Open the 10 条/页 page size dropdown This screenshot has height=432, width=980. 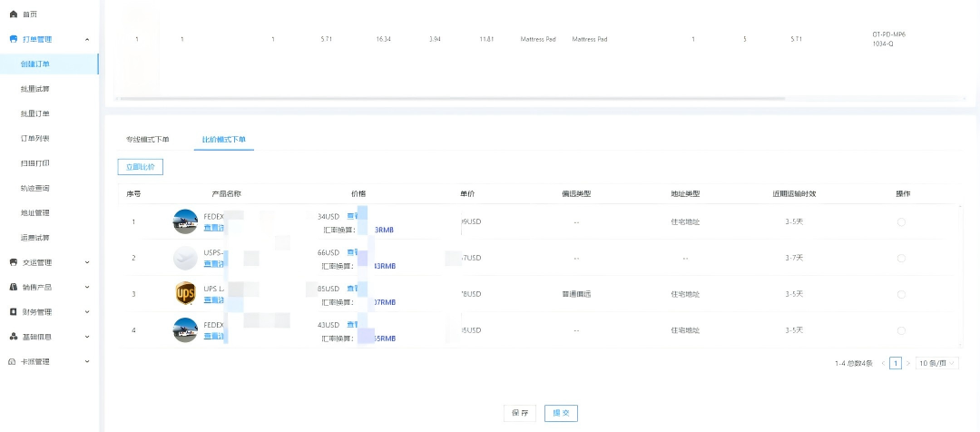936,363
